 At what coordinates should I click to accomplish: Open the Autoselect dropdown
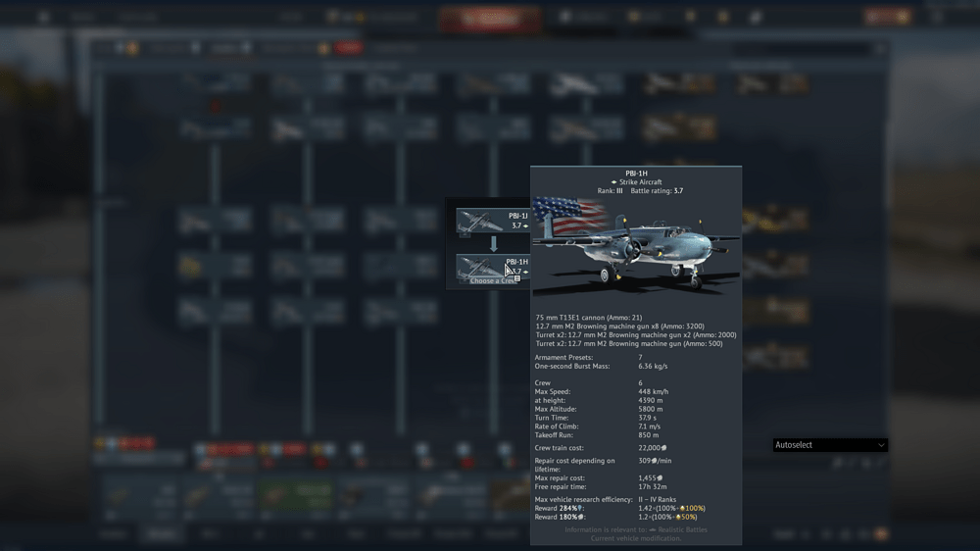830,445
